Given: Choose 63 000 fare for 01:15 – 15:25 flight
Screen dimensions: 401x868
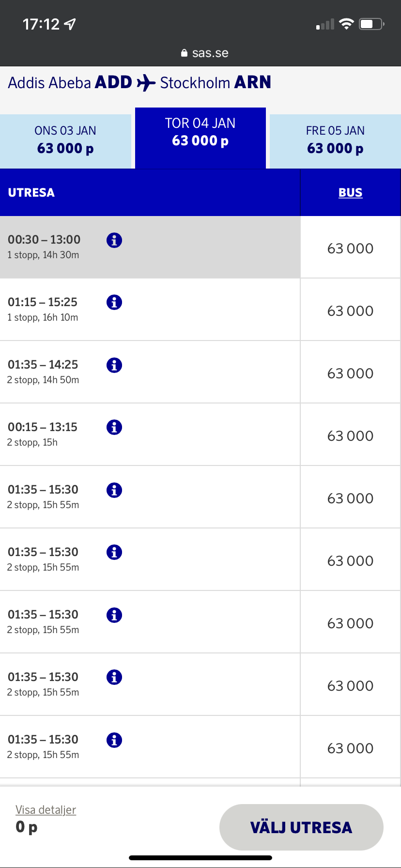Looking at the screenshot, I should (350, 310).
